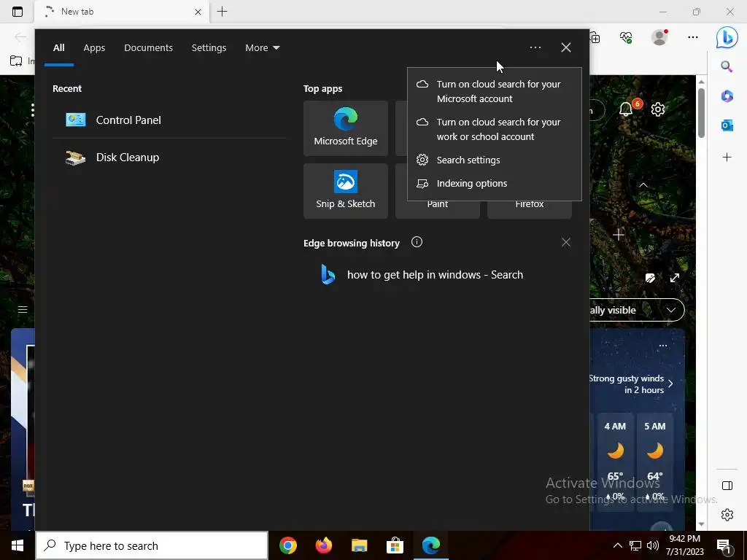Open Edge Browser essentials heart icon
The height and width of the screenshot is (560, 747).
tap(626, 37)
